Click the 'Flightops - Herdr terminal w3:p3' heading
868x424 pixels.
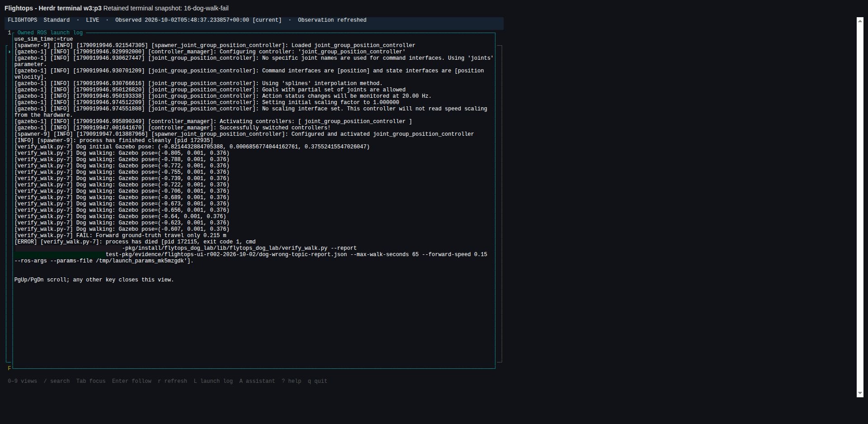tap(53, 8)
